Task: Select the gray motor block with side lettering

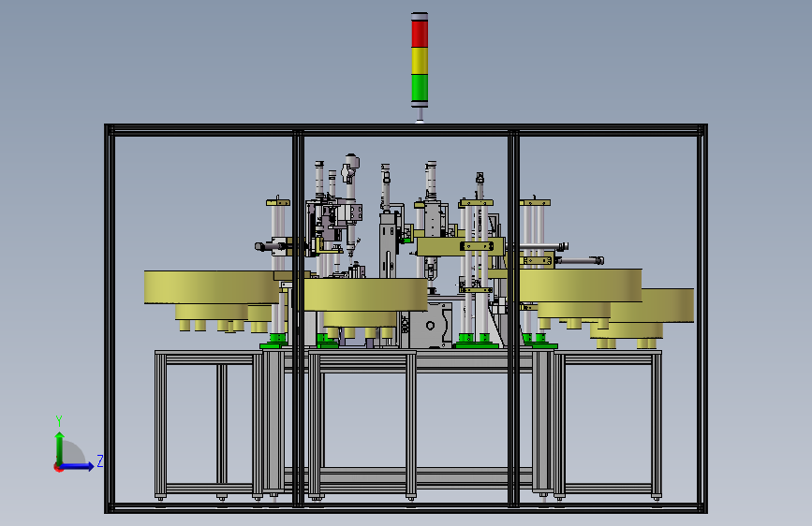Action: tap(426, 326)
